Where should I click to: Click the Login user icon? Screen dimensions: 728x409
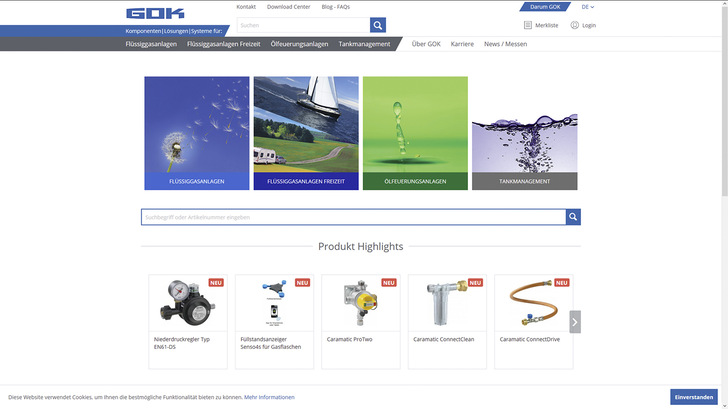coord(575,25)
